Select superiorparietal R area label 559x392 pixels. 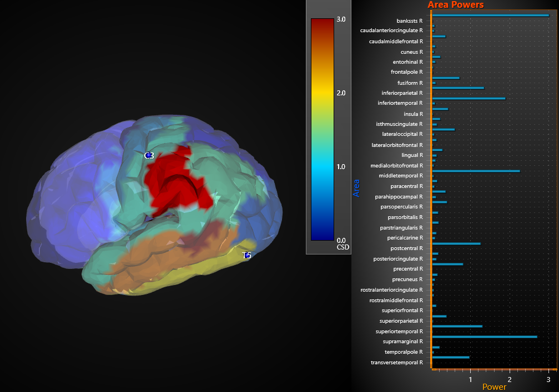[401, 321]
